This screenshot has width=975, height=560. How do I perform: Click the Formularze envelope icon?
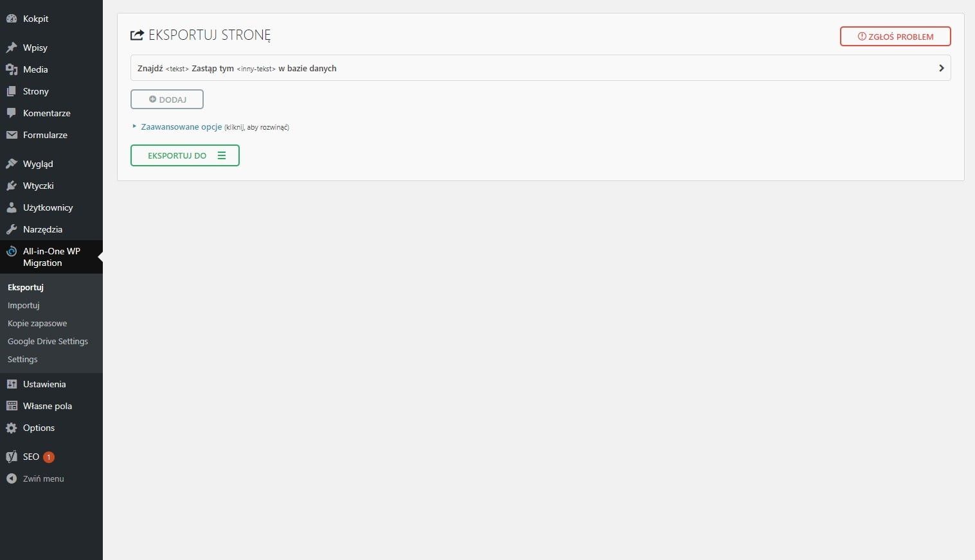pos(12,135)
